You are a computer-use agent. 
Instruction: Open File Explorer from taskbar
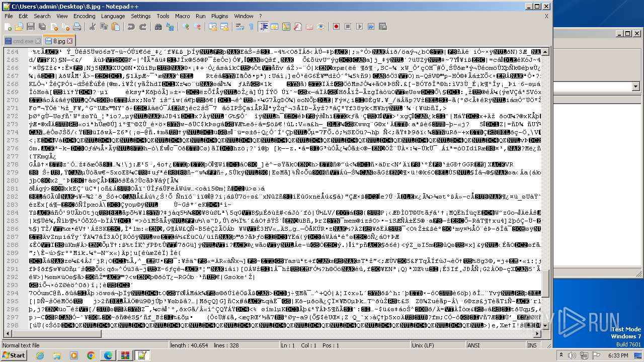[57, 355]
